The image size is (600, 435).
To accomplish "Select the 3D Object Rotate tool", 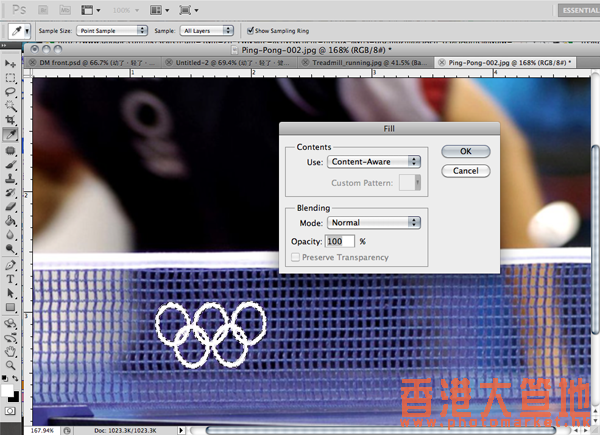I will tap(10, 324).
